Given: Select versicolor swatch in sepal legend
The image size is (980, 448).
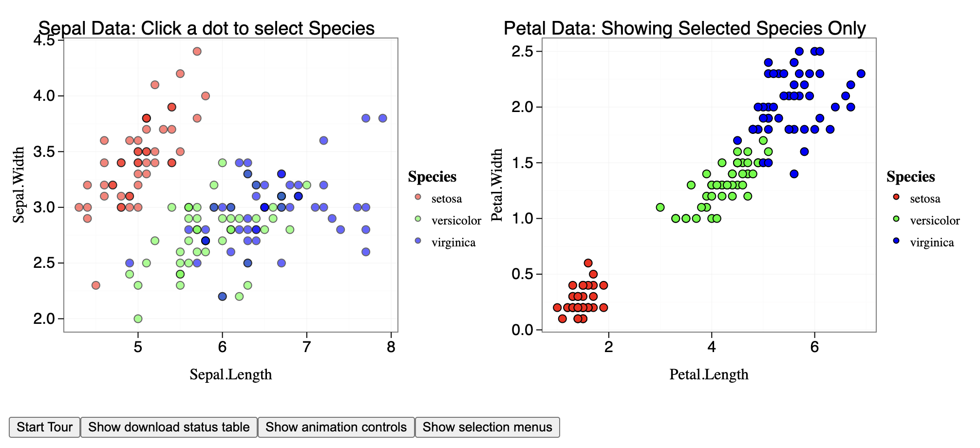Looking at the screenshot, I should [417, 219].
